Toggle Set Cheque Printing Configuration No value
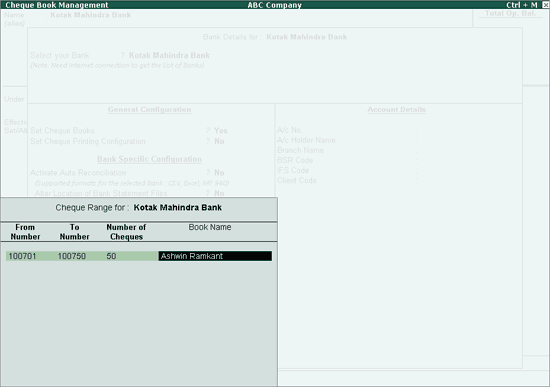 click(219, 141)
